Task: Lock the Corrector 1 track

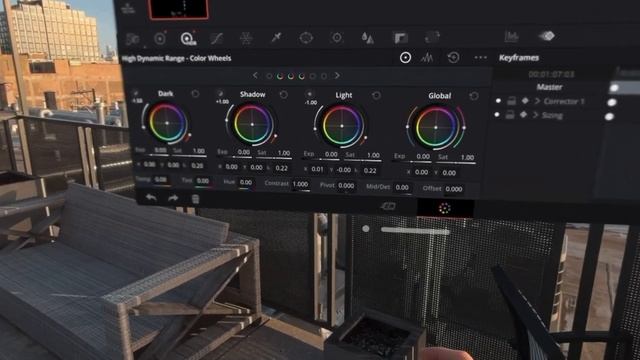Action: 511,101
